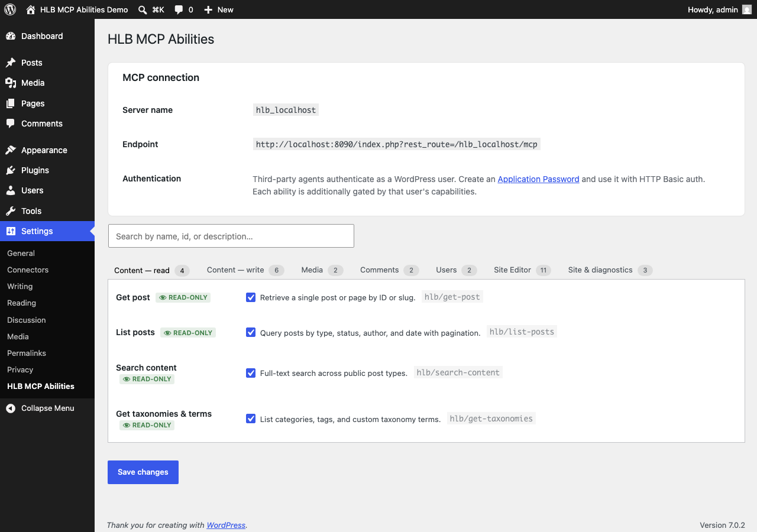This screenshot has height=532, width=757.
Task: Click the Tools wrench icon
Action: (x=11, y=211)
